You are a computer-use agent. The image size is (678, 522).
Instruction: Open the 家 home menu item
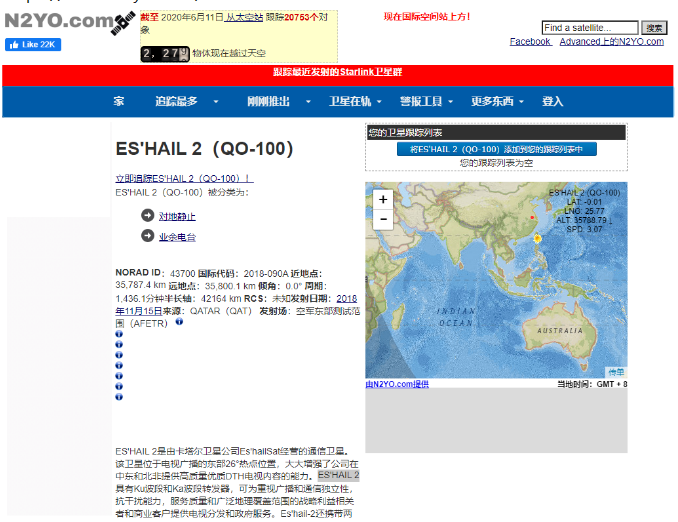pyautogui.click(x=119, y=101)
